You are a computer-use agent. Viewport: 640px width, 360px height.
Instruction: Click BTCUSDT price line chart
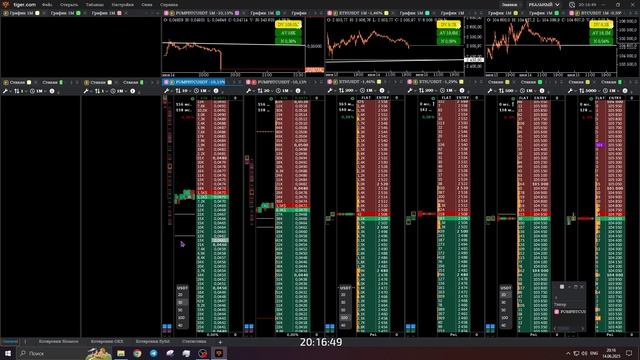pos(551,46)
